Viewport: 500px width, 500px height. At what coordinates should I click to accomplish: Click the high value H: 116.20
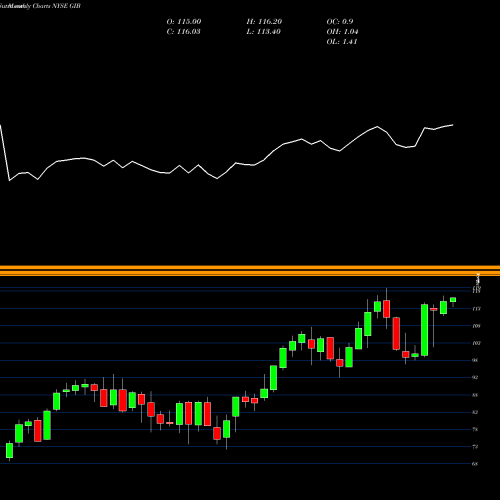[x=264, y=22]
